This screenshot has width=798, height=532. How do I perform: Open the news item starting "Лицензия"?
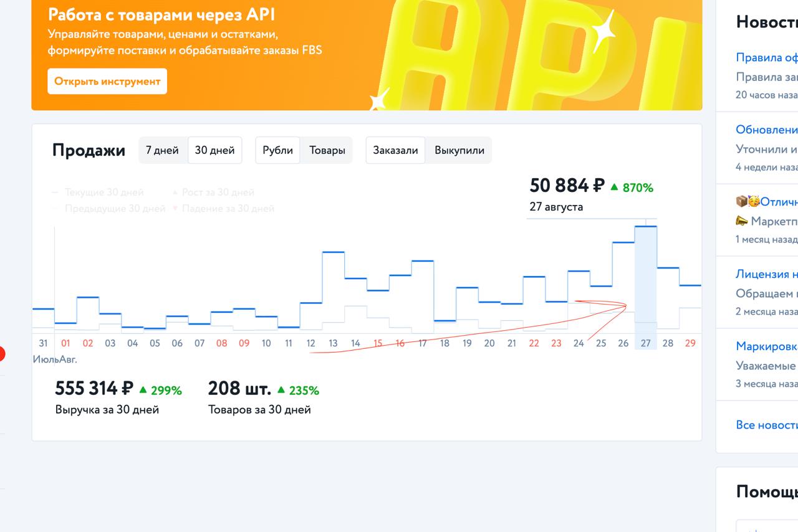(767, 274)
